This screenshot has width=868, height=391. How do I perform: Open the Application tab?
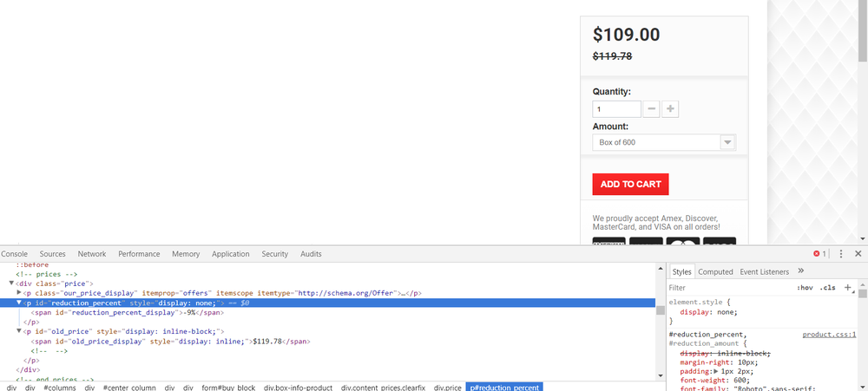pos(230,254)
